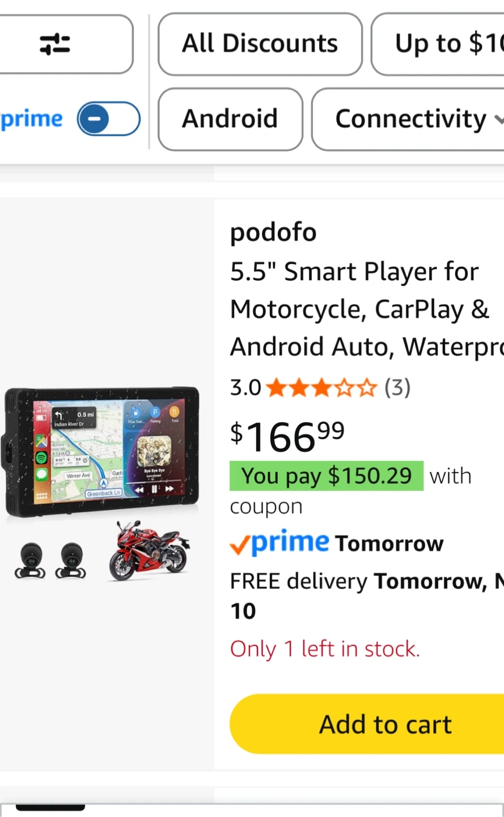Tap the black handle bar at screen bottom
The height and width of the screenshot is (817, 504).
(50, 807)
